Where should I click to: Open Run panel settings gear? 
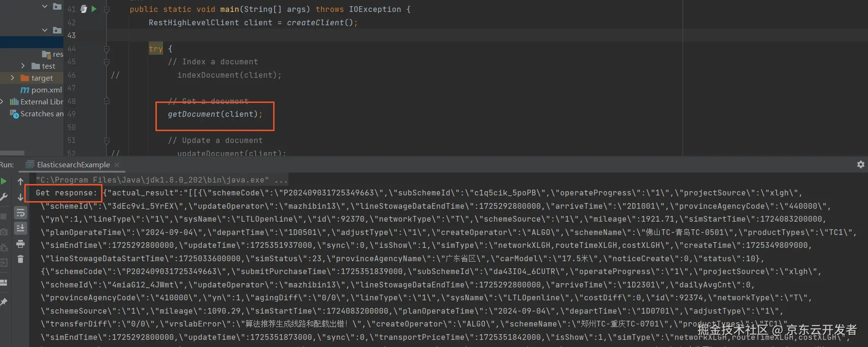point(860,164)
